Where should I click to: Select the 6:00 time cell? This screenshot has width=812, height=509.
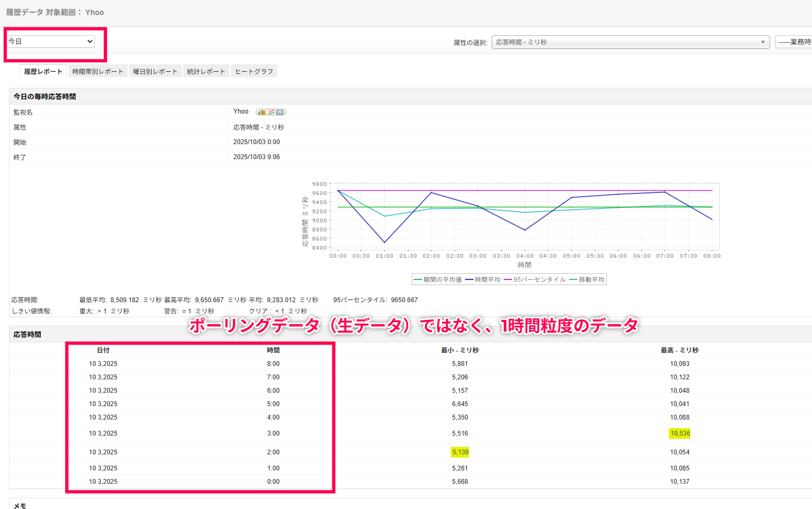273,391
